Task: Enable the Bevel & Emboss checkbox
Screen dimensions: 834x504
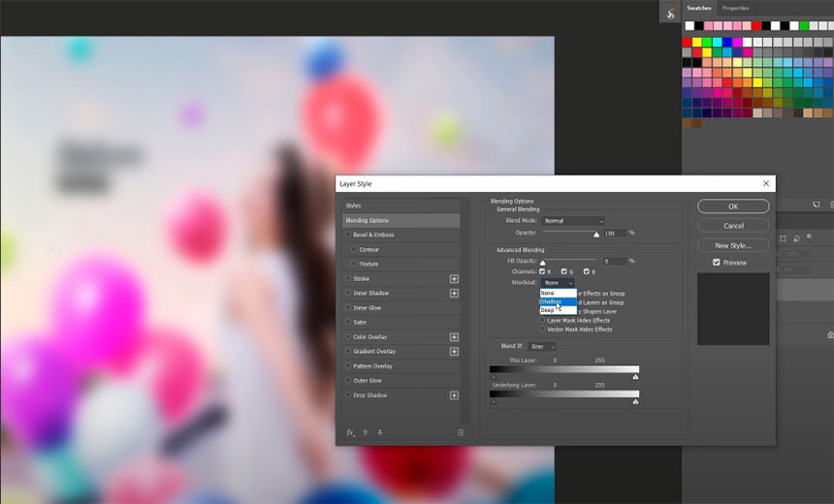Action: [349, 235]
